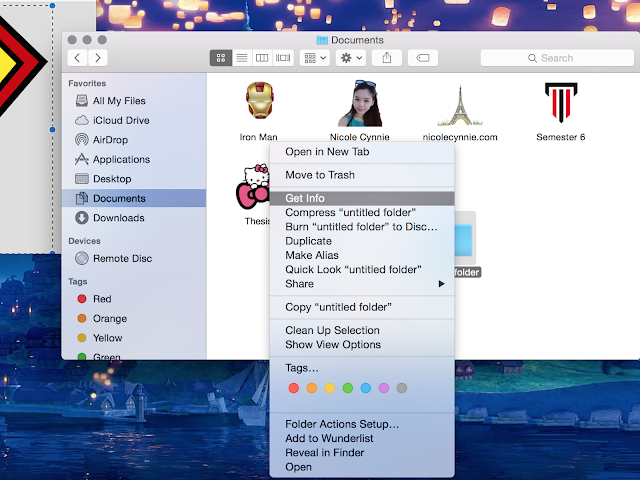Choose Get Info from context menu
Viewport: 640px width, 480px height.
[x=362, y=198]
